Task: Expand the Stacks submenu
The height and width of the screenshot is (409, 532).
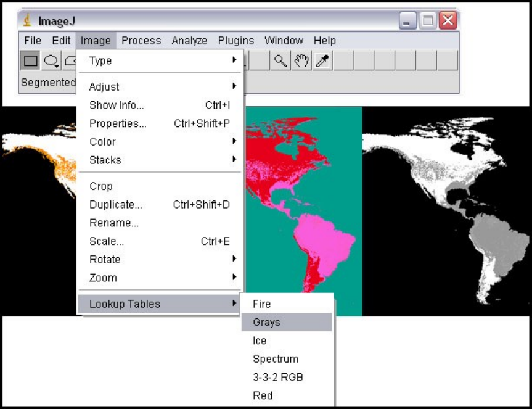Action: pos(160,160)
